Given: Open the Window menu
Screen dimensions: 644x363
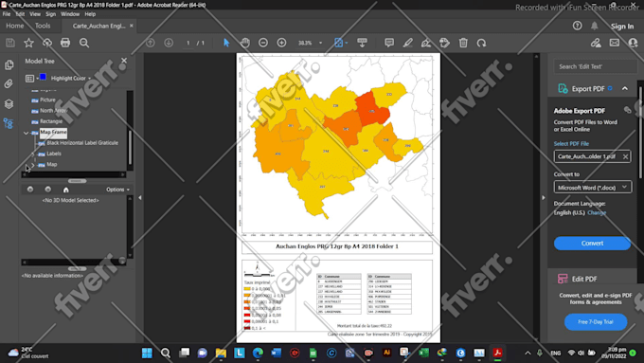Looking at the screenshot, I should point(70,14).
